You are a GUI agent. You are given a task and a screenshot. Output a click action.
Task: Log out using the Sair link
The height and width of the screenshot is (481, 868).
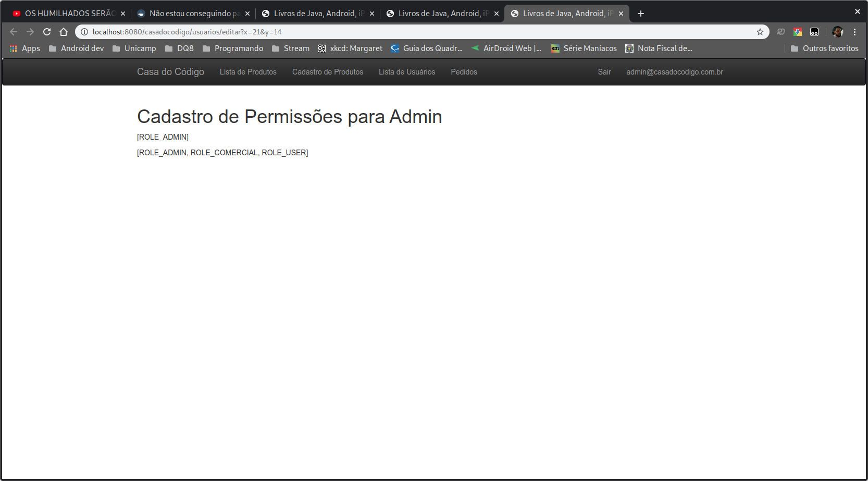coord(604,72)
